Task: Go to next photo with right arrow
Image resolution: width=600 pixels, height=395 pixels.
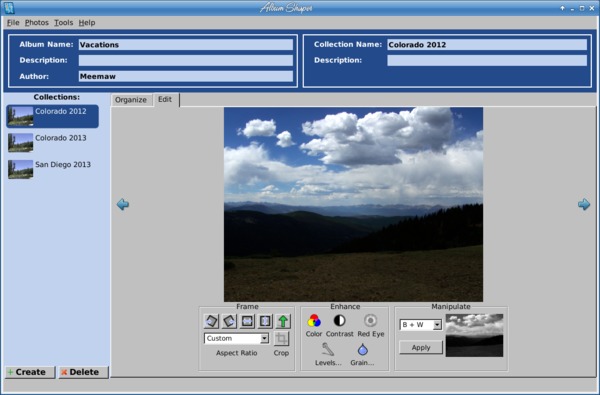Action: (x=584, y=204)
